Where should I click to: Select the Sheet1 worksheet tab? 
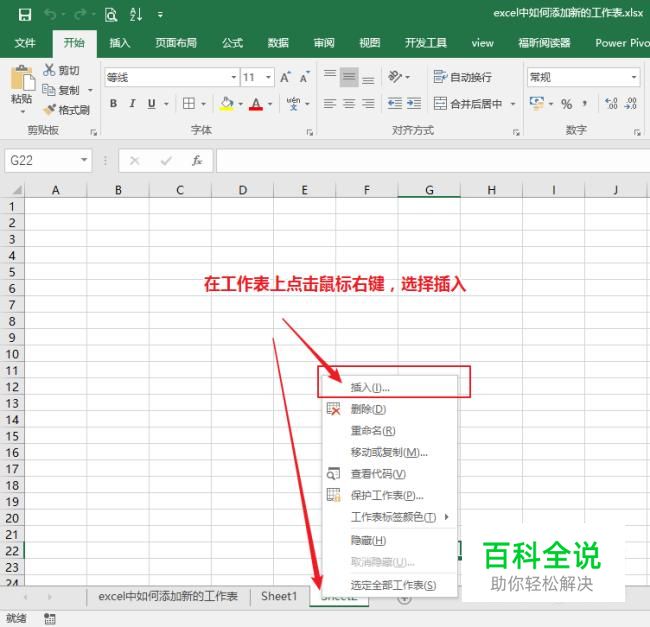point(279,596)
